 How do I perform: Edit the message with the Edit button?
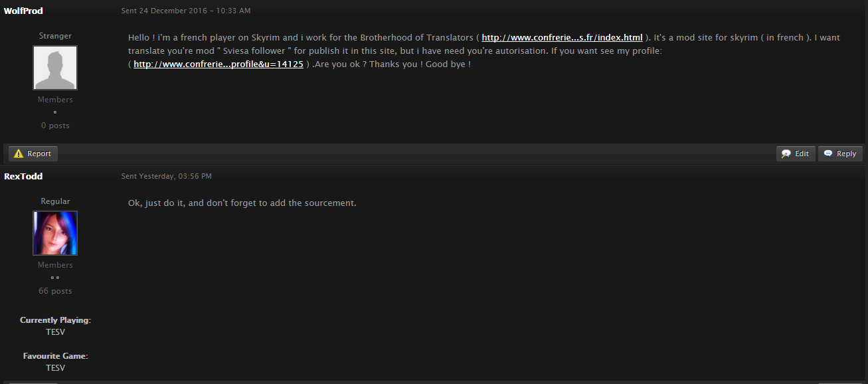point(796,153)
